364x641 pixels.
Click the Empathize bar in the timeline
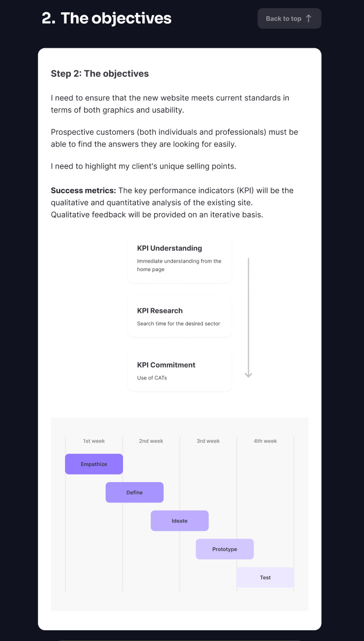pyautogui.click(x=94, y=464)
